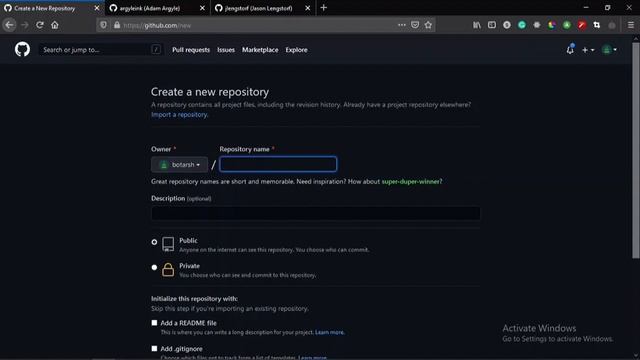Expand the plus create-new dropdown
The image size is (640, 360).
[x=588, y=50]
